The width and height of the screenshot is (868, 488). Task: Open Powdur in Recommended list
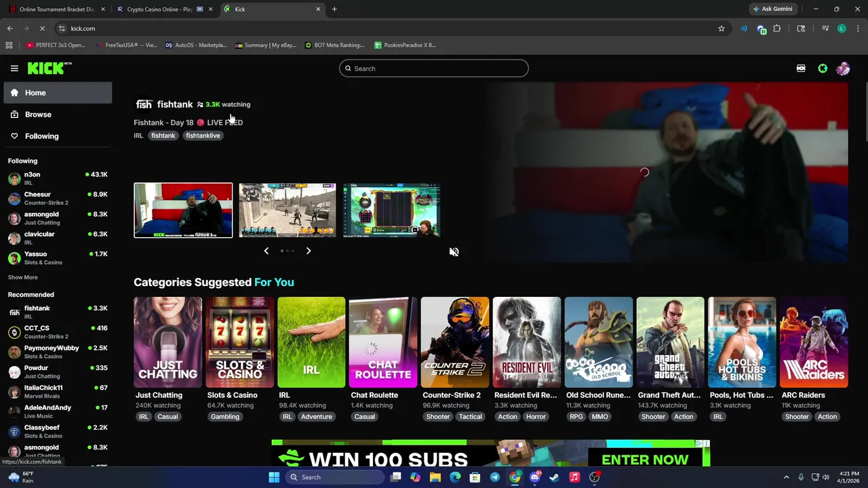click(58, 371)
